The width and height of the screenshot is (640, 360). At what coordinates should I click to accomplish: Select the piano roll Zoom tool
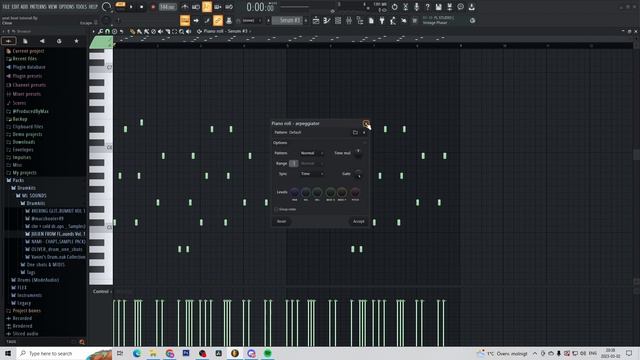[x=181, y=31]
